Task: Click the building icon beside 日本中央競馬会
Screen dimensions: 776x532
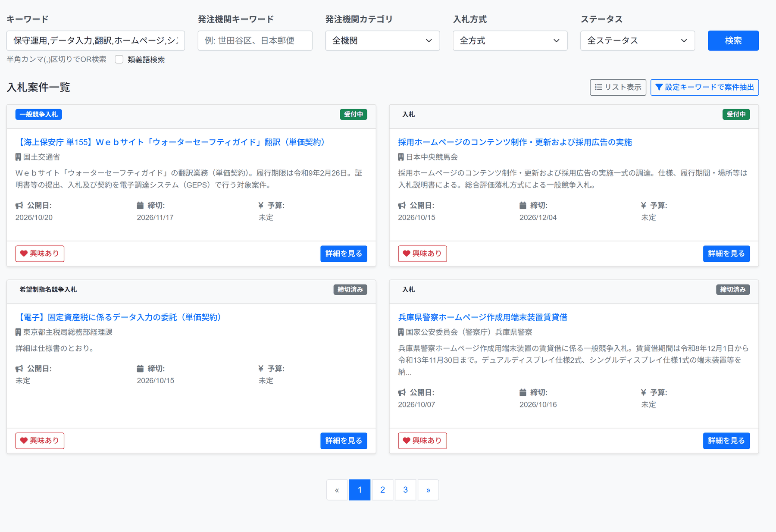Action: coord(401,157)
